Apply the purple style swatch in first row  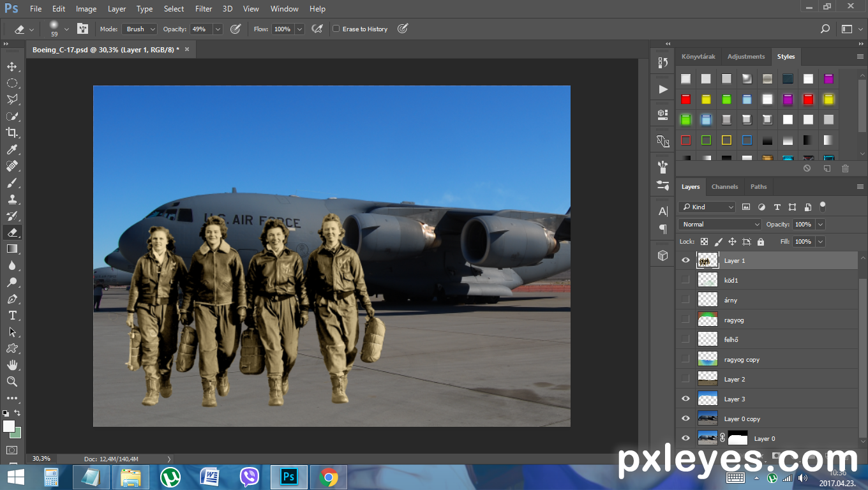pyautogui.click(x=828, y=79)
